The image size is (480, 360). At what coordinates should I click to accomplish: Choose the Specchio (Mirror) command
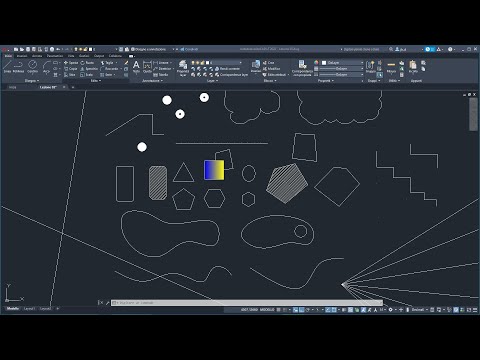[89, 69]
